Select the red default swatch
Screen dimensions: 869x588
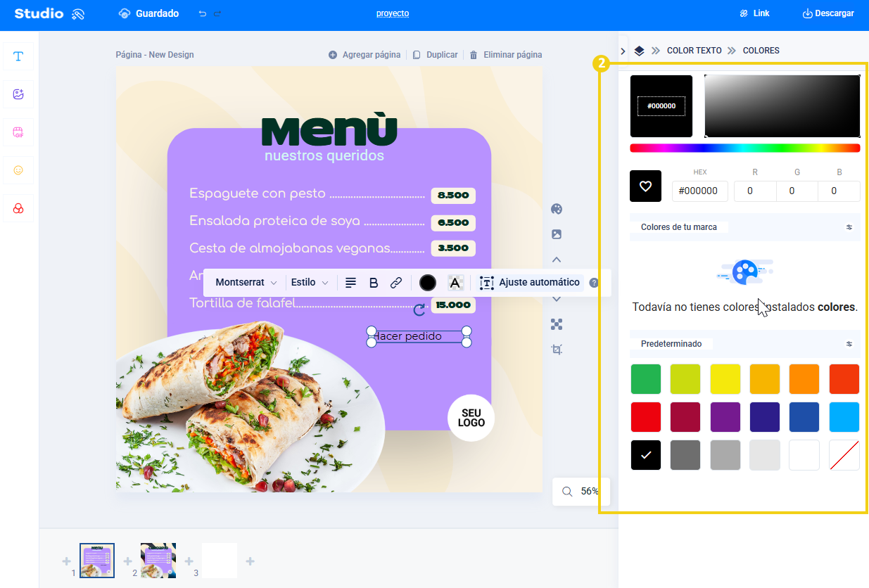click(x=646, y=417)
